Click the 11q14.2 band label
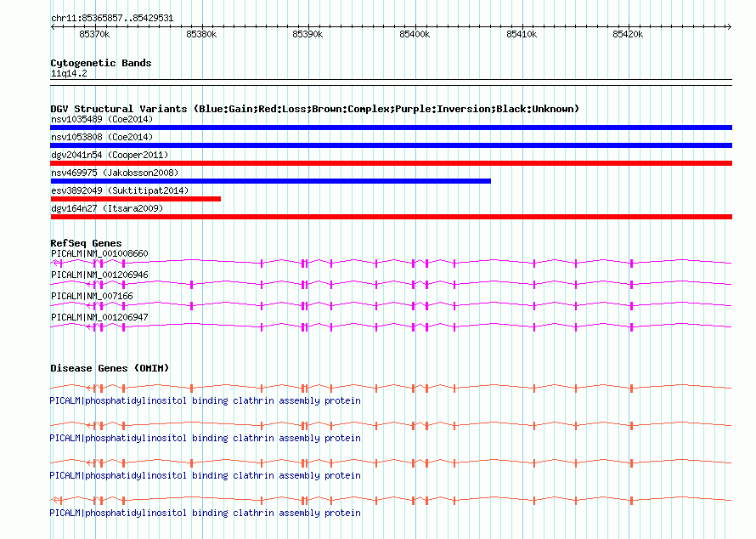 tap(69, 73)
